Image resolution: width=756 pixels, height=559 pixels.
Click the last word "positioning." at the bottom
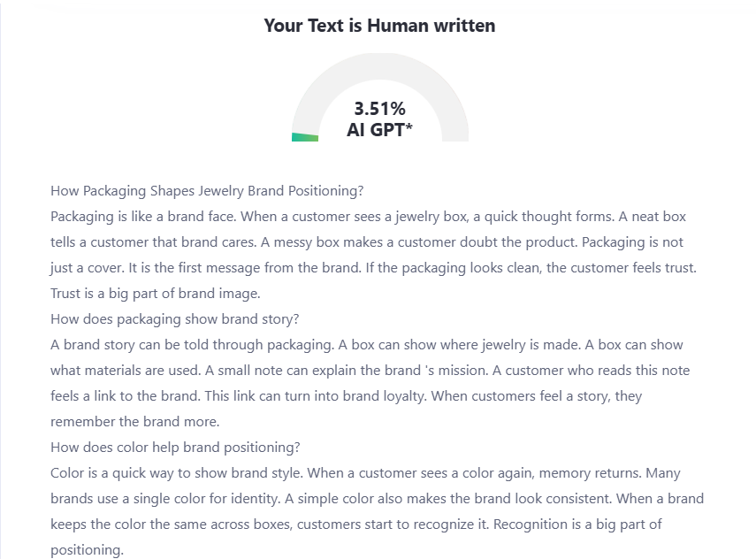(x=87, y=550)
